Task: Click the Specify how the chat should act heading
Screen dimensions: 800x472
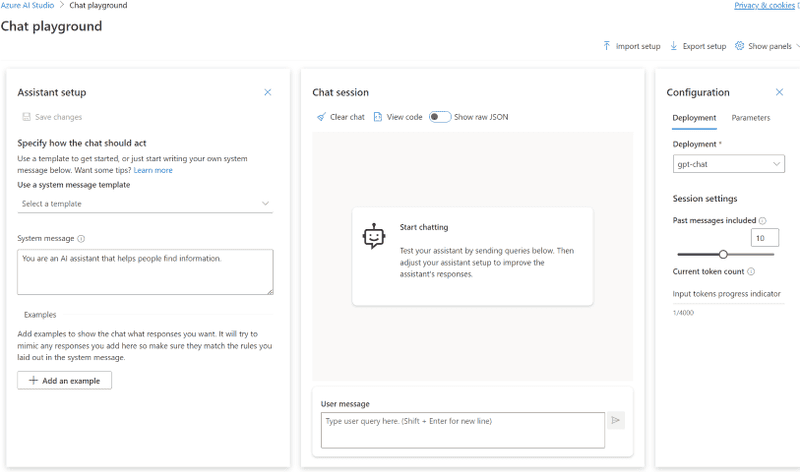Action: 82,143
